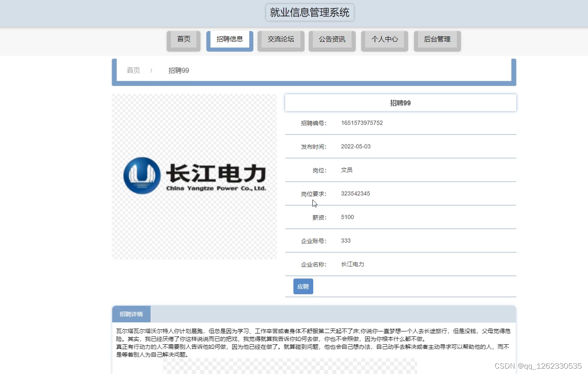Click the 发布时间 label
The height and width of the screenshot is (374, 588).
click(x=314, y=147)
